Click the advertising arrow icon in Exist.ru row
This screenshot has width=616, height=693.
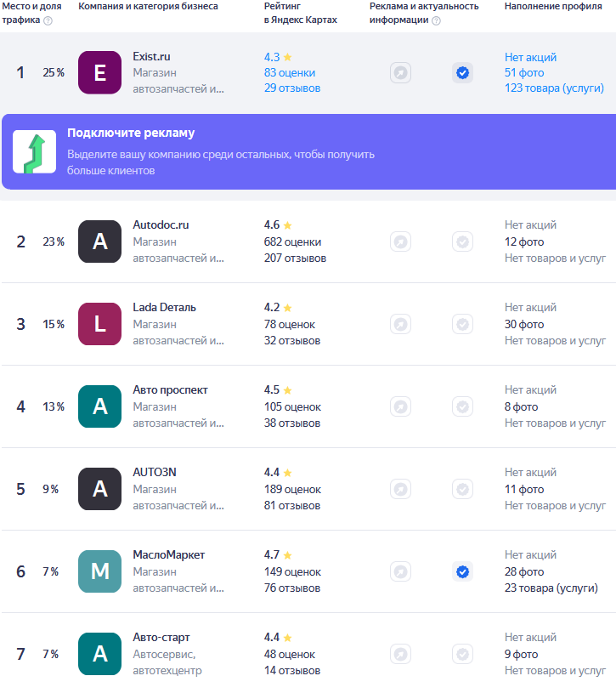coord(400,72)
